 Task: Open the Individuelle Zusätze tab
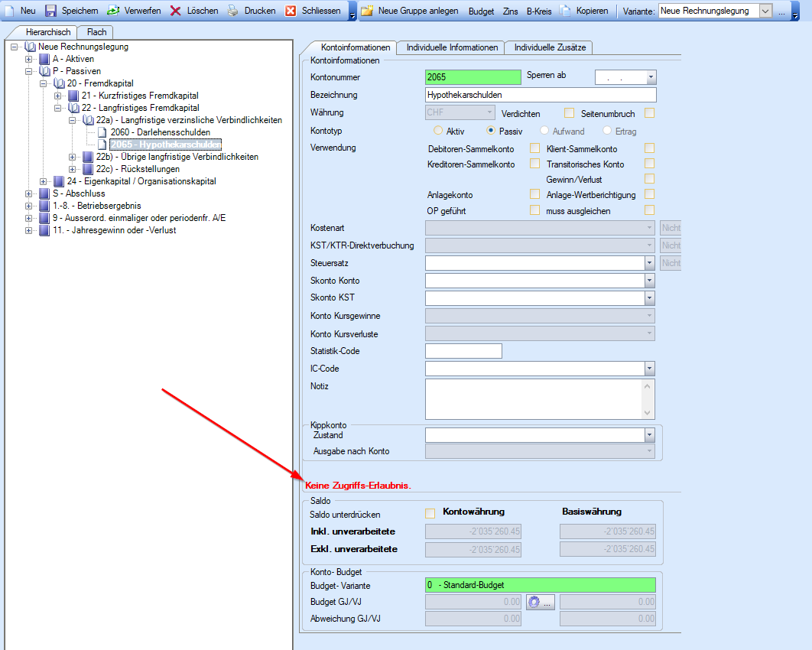point(550,47)
